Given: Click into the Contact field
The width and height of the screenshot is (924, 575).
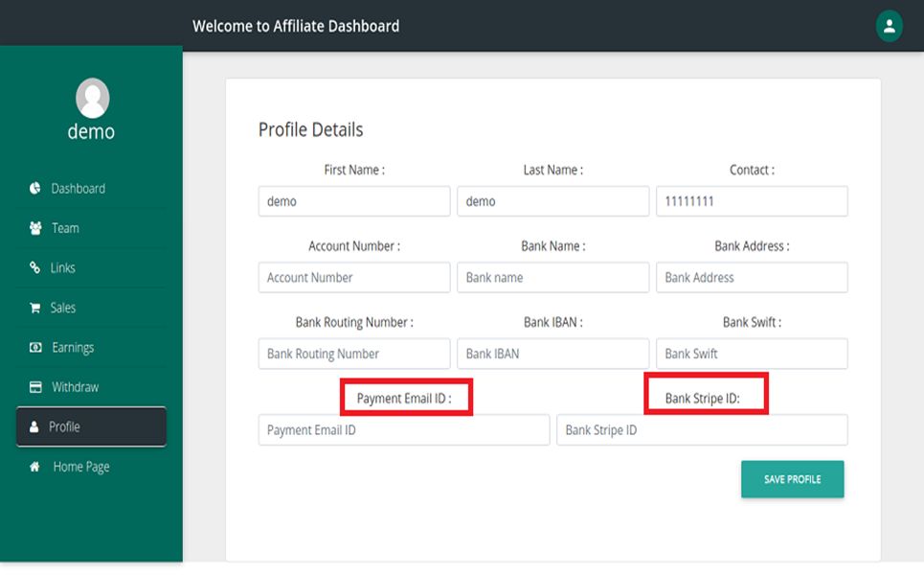Looking at the screenshot, I should click(752, 201).
